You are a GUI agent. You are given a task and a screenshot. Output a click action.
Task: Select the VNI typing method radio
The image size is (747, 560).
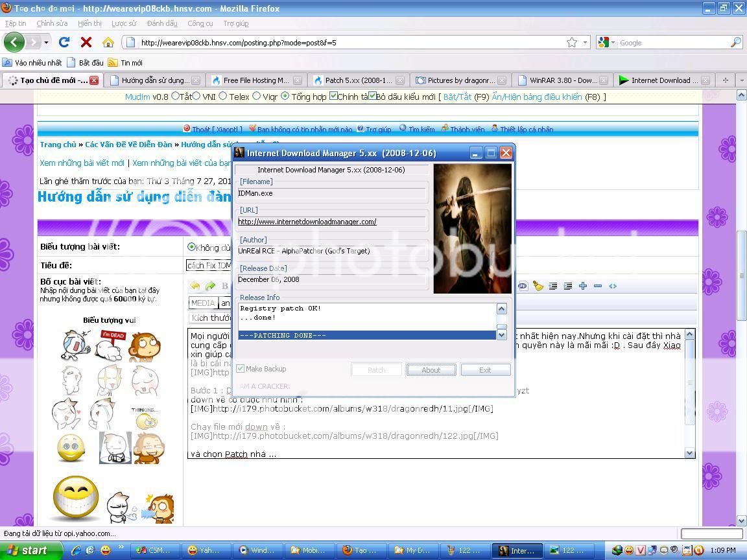click(x=196, y=96)
